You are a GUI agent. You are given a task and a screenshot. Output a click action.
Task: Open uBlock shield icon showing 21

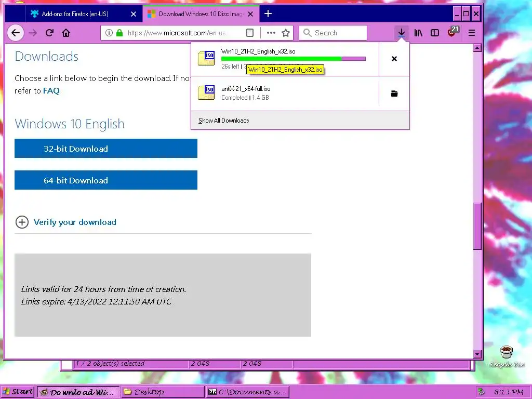pyautogui.click(x=453, y=32)
